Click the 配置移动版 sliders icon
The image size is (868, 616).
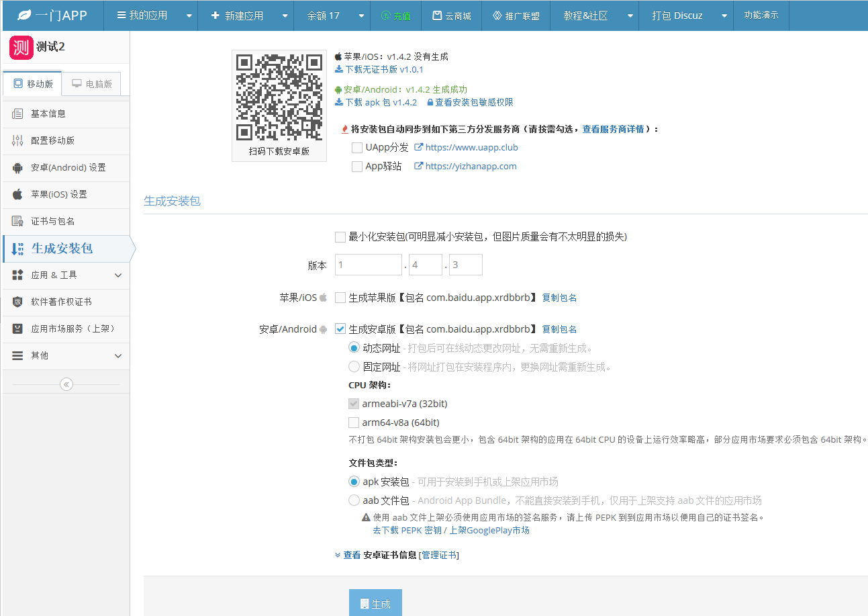[17, 140]
